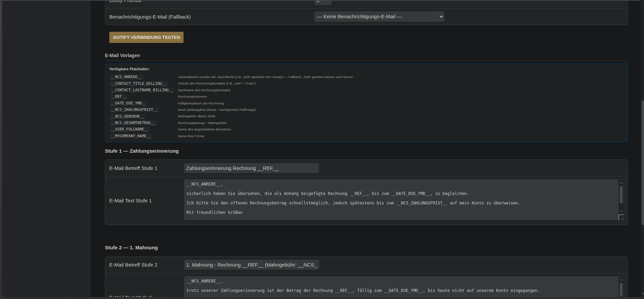
Task: Click the Stufe 2 textarea scroll-up arrow
Action: tap(621, 280)
